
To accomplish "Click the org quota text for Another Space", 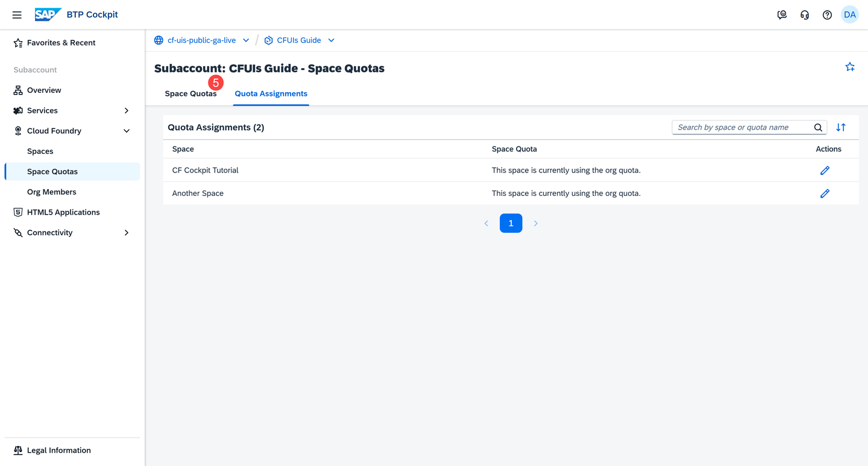I will [566, 194].
